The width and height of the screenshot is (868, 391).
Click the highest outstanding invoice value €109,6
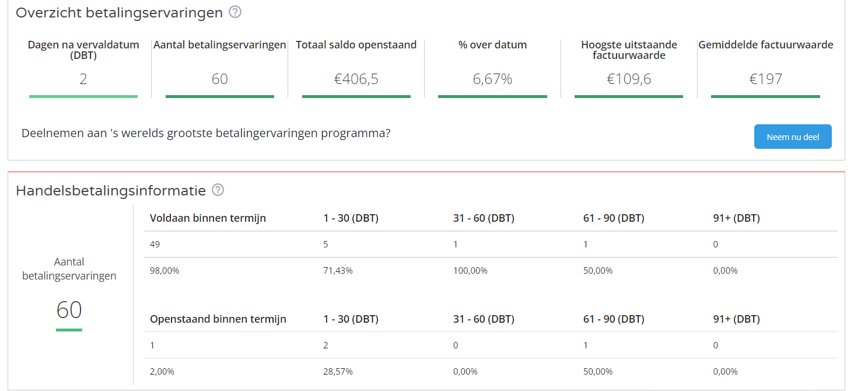click(x=628, y=79)
